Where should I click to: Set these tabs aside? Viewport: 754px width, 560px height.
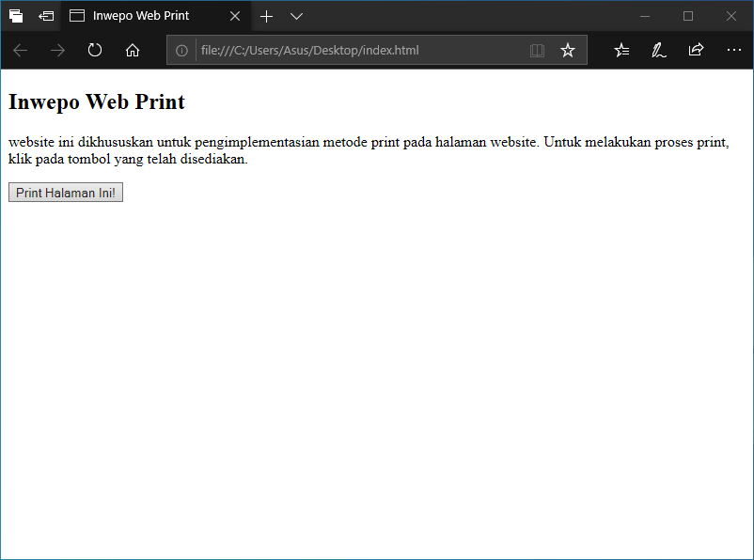46,16
